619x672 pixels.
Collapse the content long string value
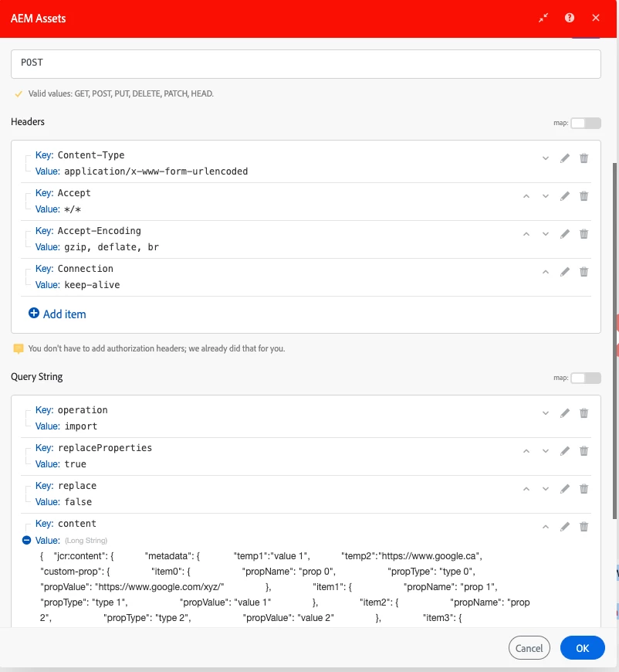click(26, 540)
